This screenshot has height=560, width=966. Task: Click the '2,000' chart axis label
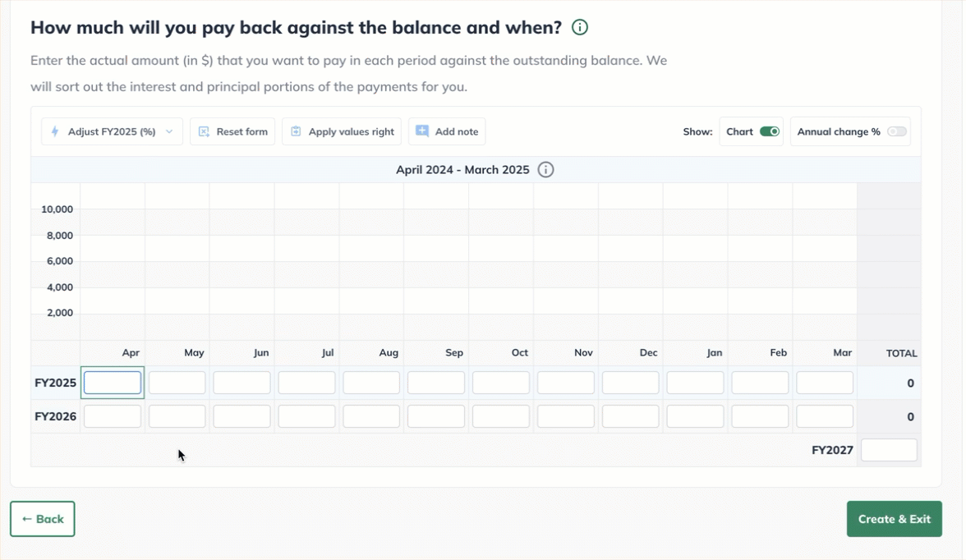pos(60,313)
